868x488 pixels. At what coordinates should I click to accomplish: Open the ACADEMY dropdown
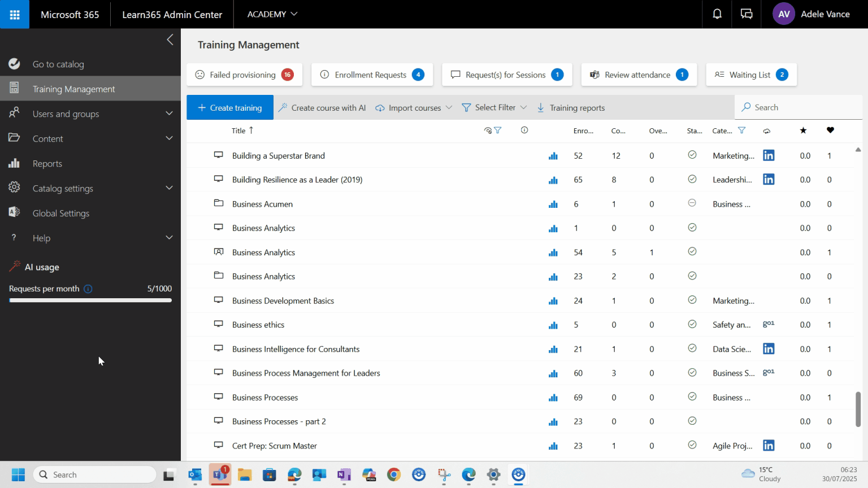tap(272, 14)
